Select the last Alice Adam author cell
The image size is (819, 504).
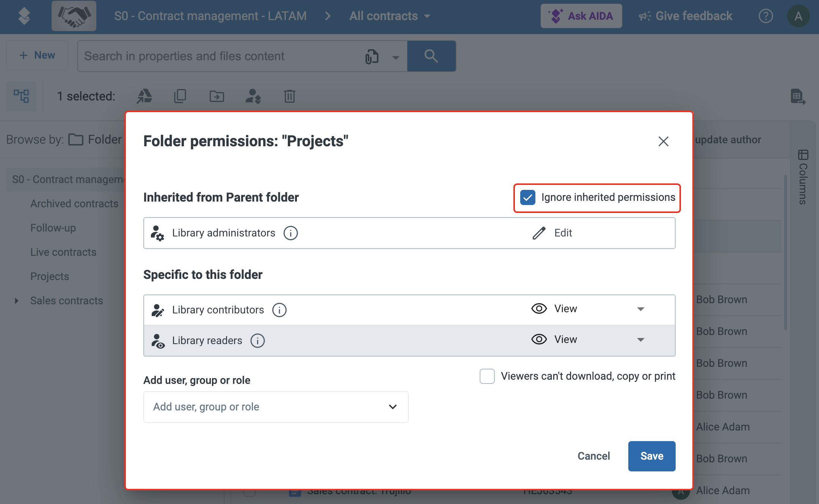[x=723, y=490]
